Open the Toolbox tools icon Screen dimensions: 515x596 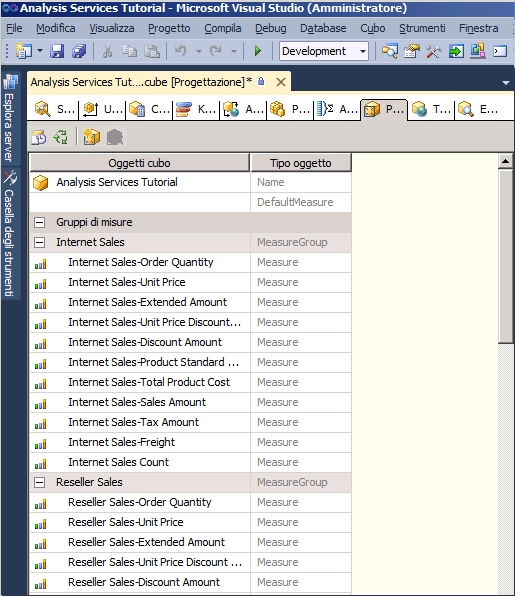point(434,51)
